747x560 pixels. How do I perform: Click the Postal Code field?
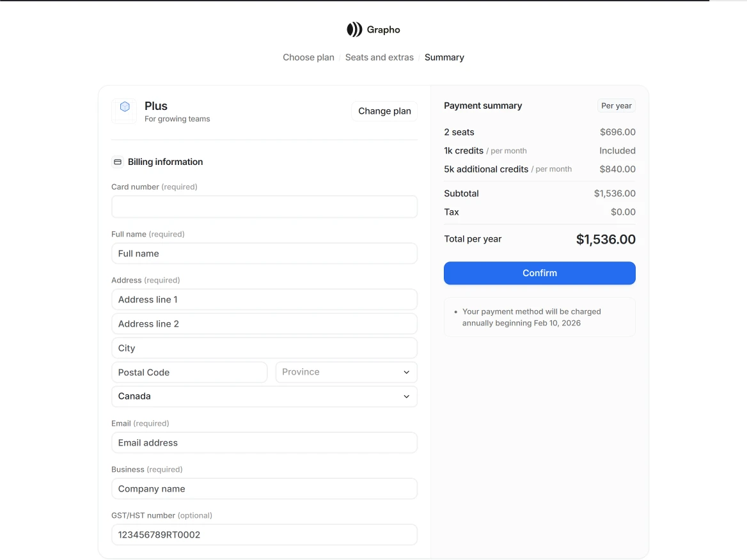point(189,373)
